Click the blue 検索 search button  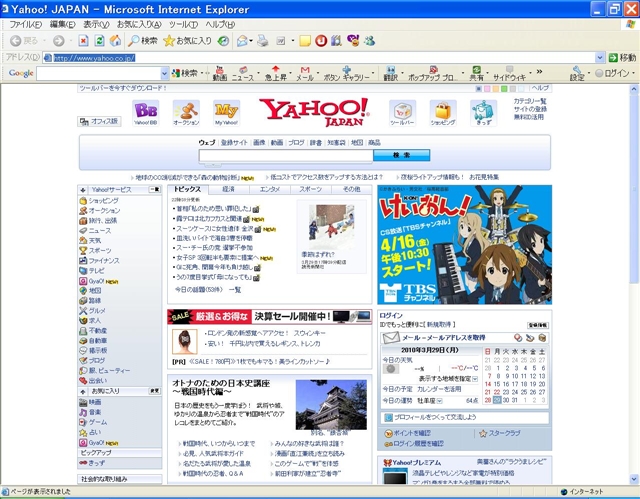pyautogui.click(x=401, y=155)
